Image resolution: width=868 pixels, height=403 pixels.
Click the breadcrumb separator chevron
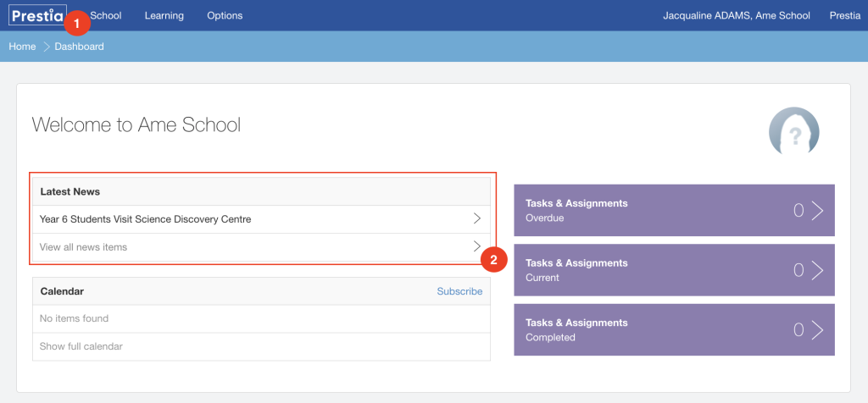tap(46, 47)
